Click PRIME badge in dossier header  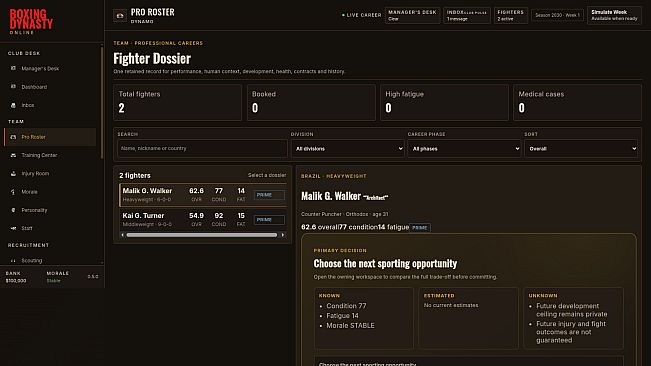(420, 228)
